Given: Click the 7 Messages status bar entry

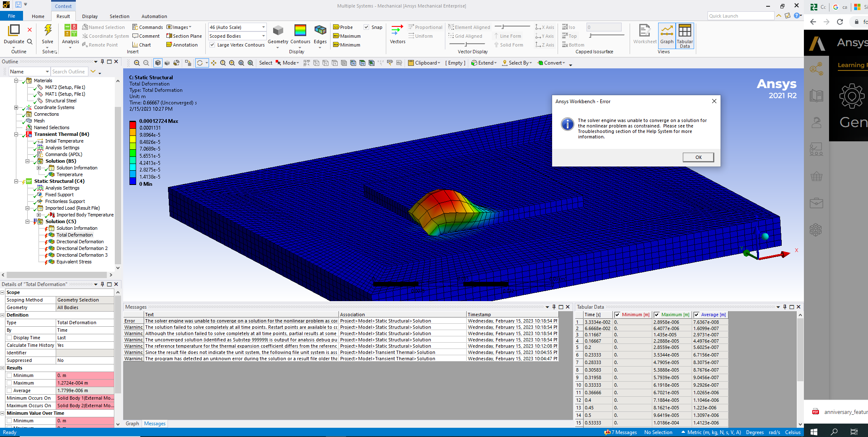Looking at the screenshot, I should point(620,432).
